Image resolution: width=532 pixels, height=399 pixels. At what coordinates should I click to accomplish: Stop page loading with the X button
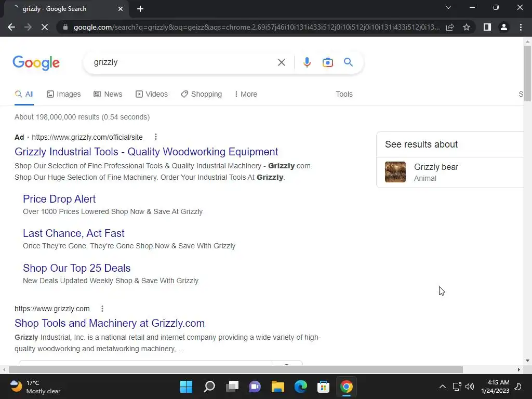[x=45, y=27]
